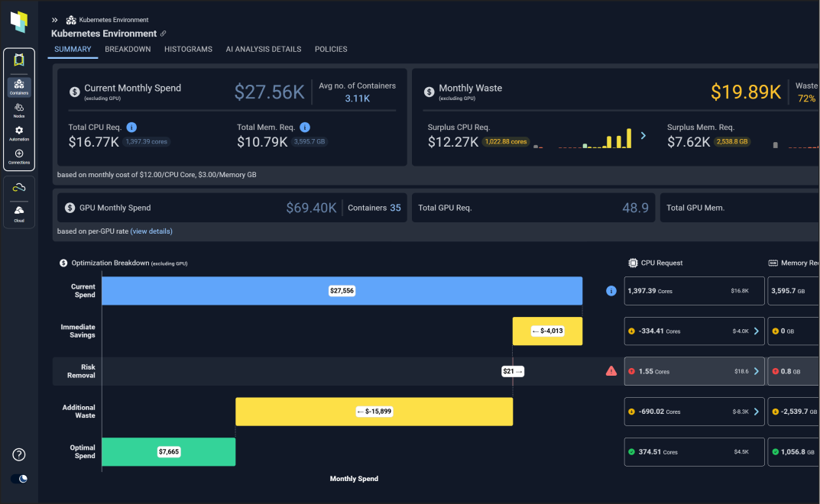The width and height of the screenshot is (820, 504).
Task: Open the Containers sidebar section
Action: 19,87
